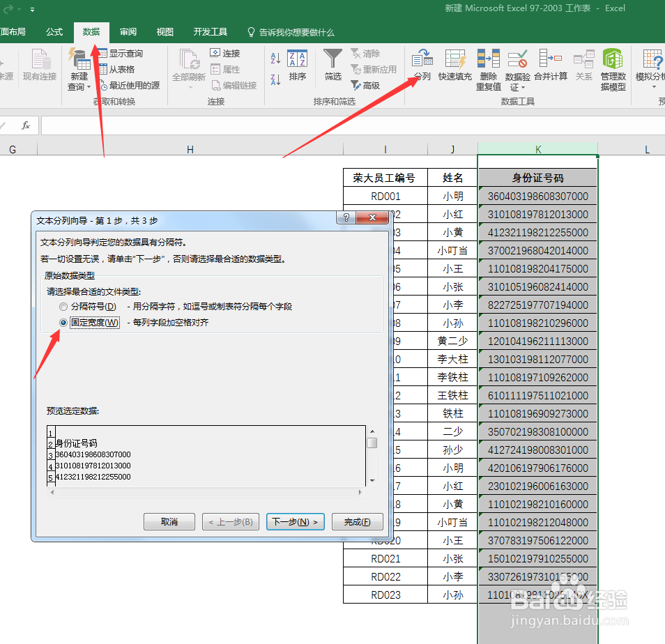Close the 文本分列向导 dialog

point(372,217)
